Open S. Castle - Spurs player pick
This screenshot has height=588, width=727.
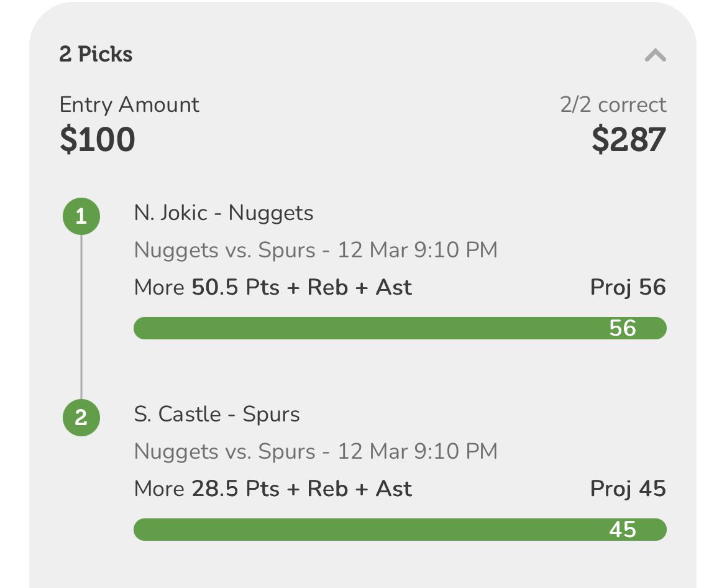click(217, 415)
